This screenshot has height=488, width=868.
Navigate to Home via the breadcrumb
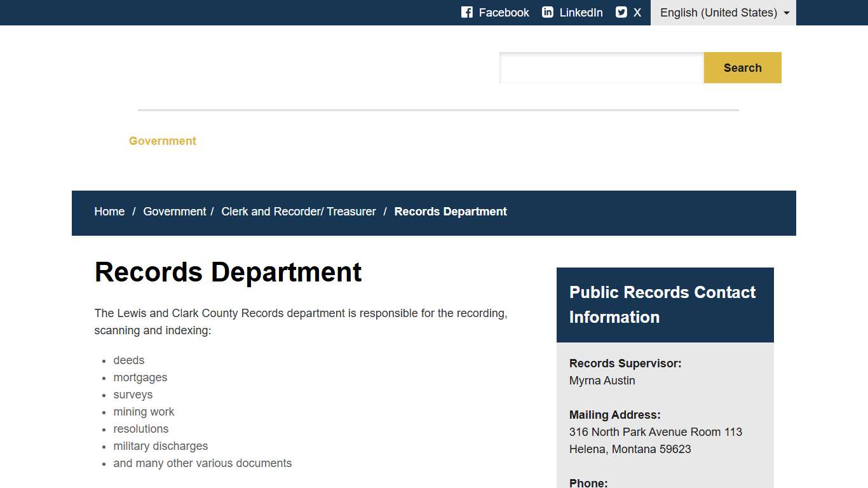coord(109,211)
